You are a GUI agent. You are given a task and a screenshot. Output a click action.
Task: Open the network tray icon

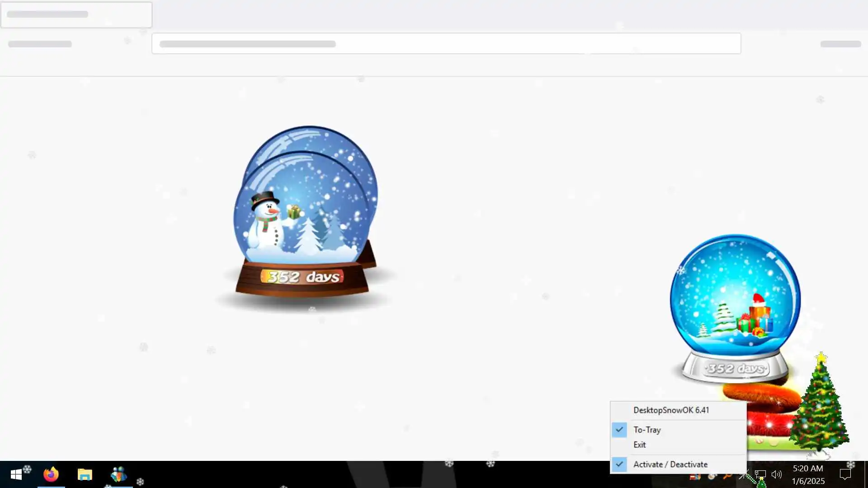(760, 474)
